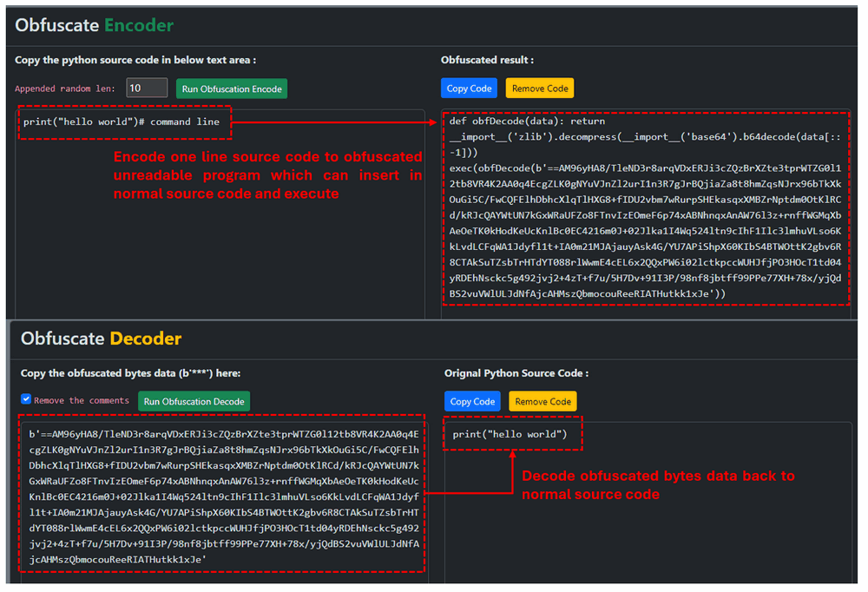Image resolution: width=868 pixels, height=592 pixels.
Task: Click the 'Appended random len:' label
Action: coord(67,89)
